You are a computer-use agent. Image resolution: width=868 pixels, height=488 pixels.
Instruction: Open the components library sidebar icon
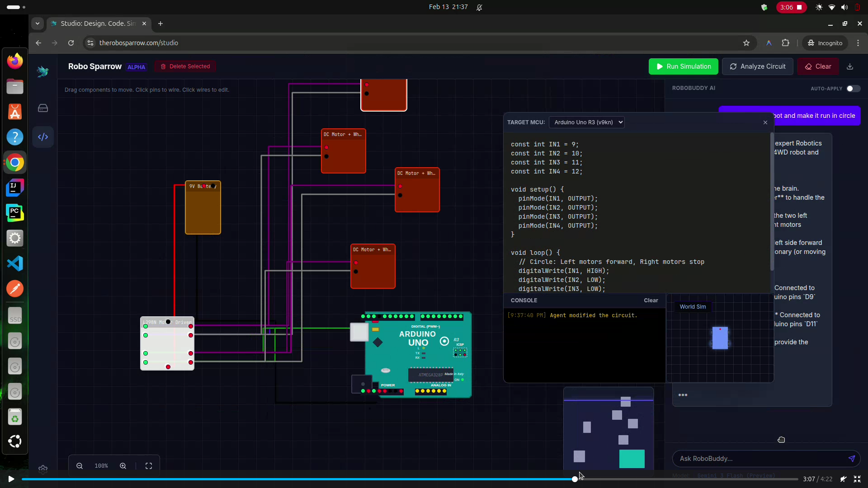tap(43, 108)
